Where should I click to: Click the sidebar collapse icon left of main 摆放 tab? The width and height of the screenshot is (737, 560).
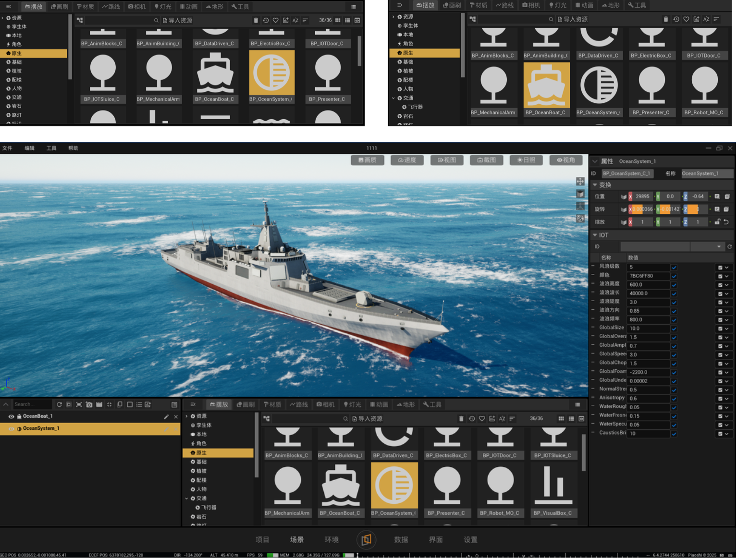(193, 404)
